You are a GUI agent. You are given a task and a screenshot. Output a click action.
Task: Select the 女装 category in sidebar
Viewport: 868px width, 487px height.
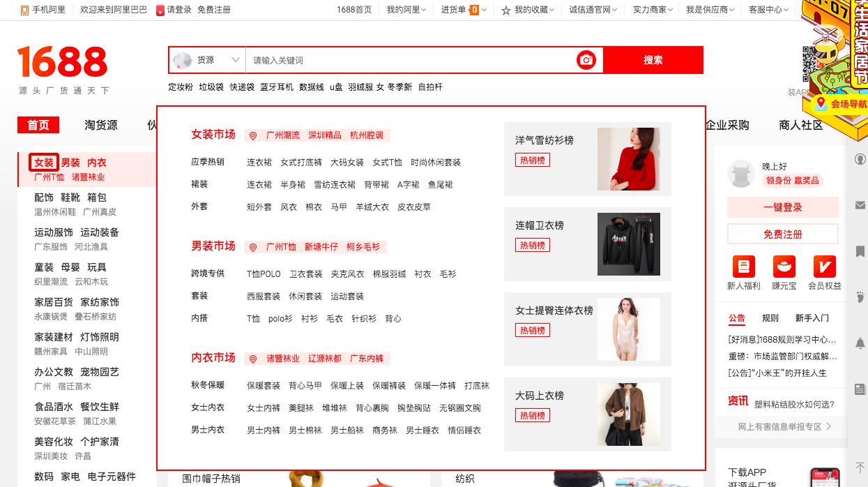point(44,163)
